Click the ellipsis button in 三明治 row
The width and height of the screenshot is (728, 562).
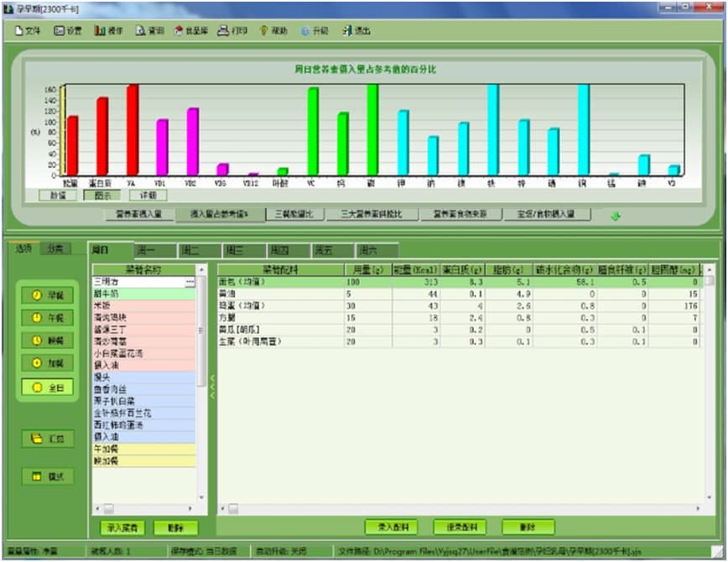190,282
